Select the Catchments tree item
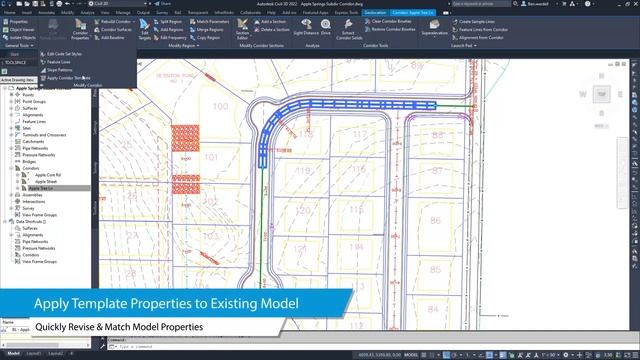The image size is (640, 360). pyautogui.click(x=33, y=142)
